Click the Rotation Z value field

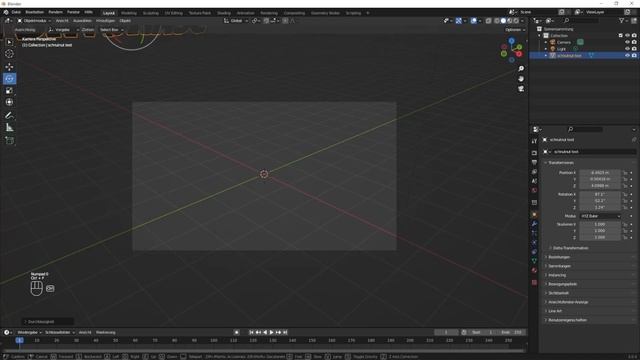600,207
